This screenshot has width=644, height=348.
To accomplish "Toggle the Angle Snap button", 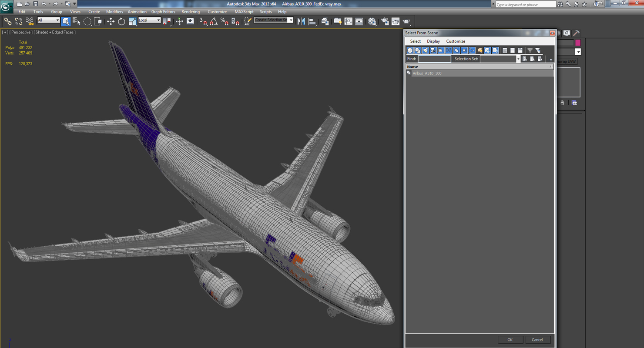I will [x=214, y=21].
